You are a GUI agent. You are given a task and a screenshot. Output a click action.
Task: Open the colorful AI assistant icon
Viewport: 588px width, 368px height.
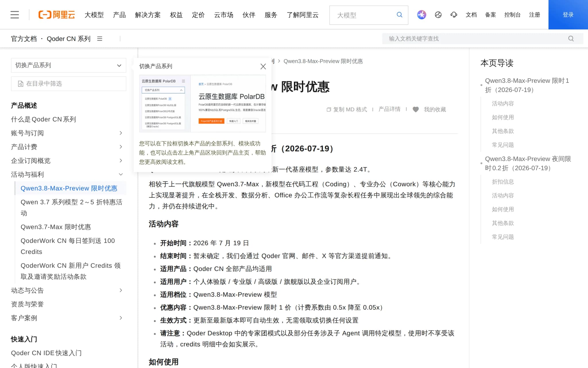421,15
